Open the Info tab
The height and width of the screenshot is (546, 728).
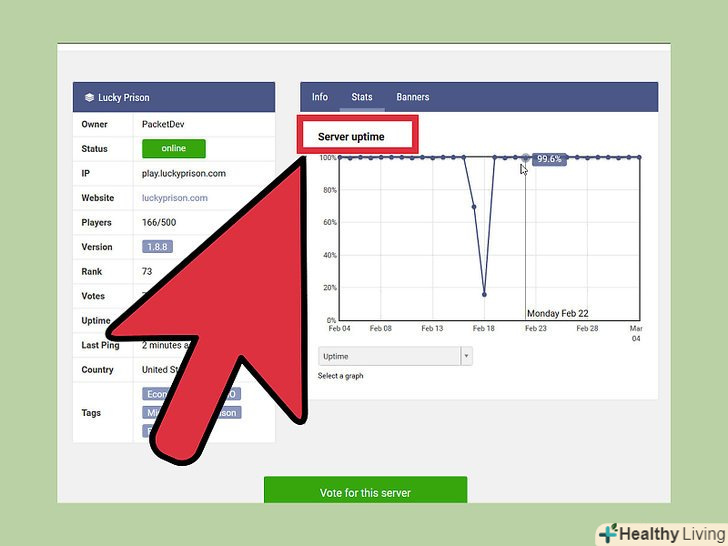(319, 97)
